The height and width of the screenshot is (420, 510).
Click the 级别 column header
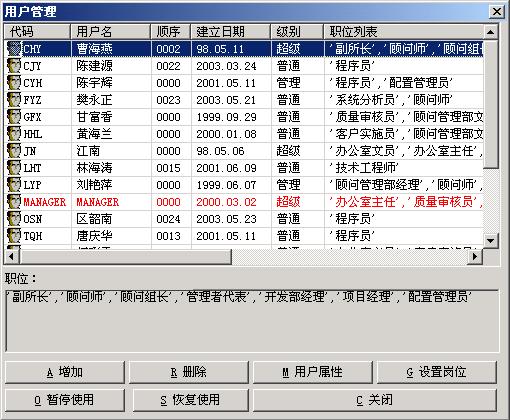(x=297, y=32)
